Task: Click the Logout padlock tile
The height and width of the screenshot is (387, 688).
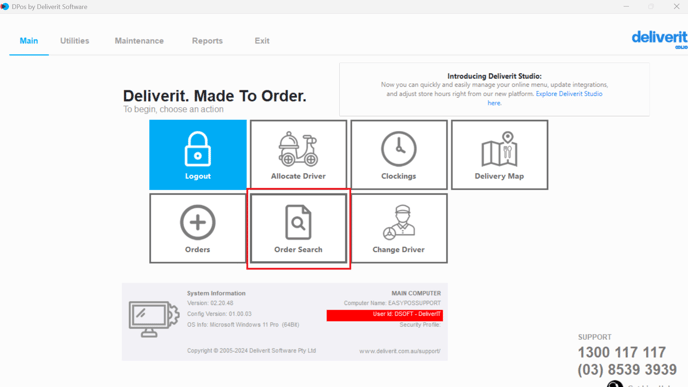Action: (x=198, y=155)
